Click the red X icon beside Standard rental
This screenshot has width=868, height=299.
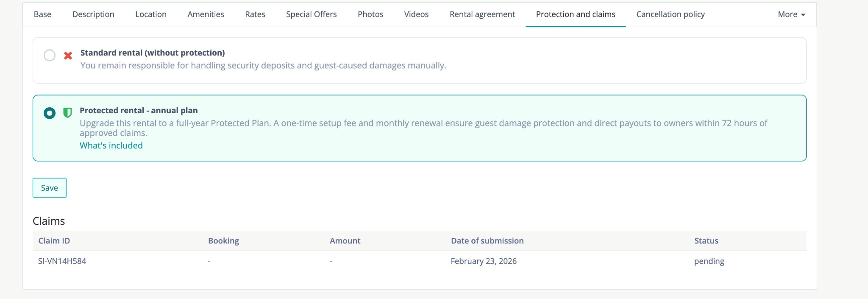click(68, 56)
